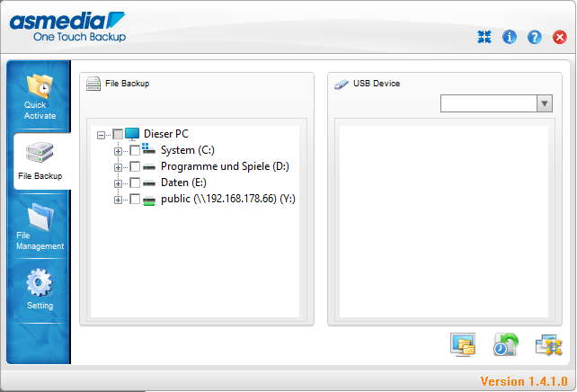Click the clock with green arrow restore icon
Image resolution: width=577 pixels, height=392 pixels.
point(506,344)
